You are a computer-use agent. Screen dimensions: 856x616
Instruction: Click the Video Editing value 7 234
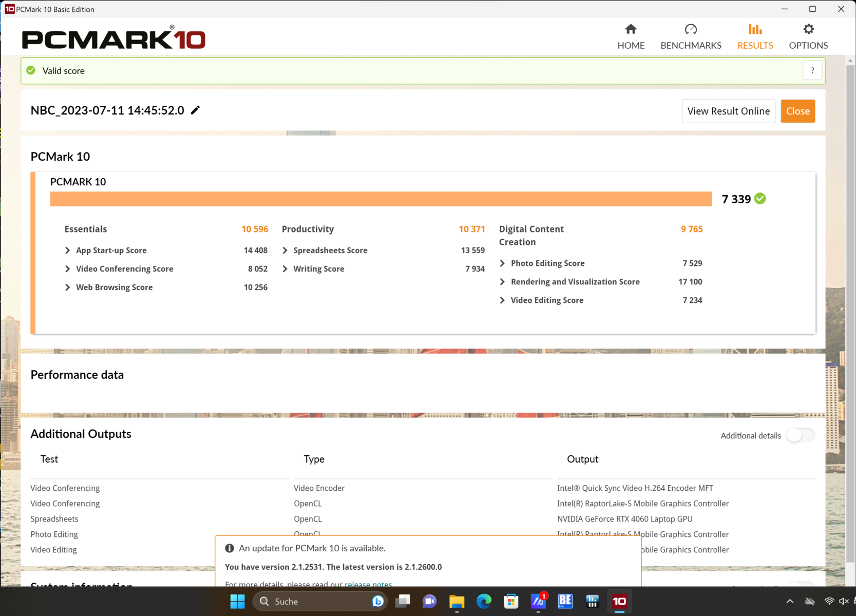coord(692,300)
